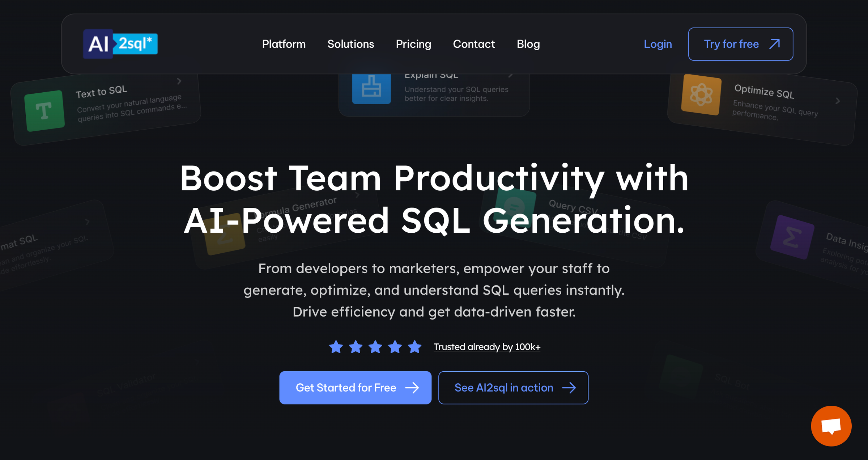Open the Platform menu
Viewport: 868px width, 460px height.
(284, 44)
